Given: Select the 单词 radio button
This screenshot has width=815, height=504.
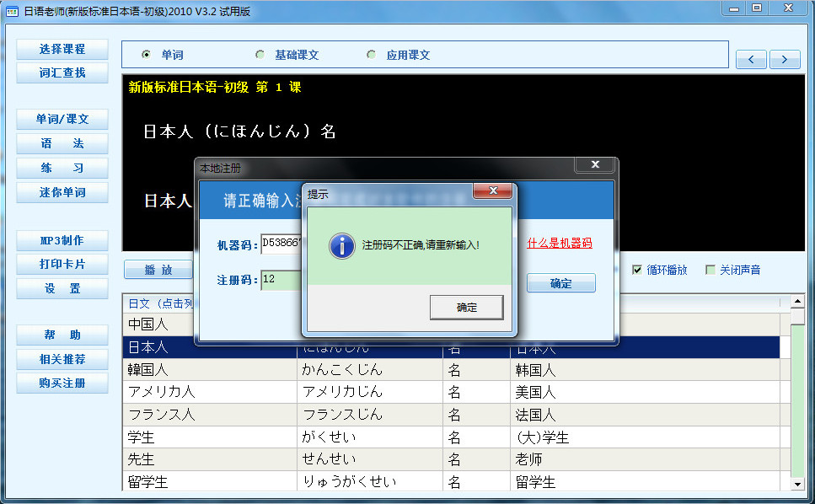Looking at the screenshot, I should click(147, 55).
